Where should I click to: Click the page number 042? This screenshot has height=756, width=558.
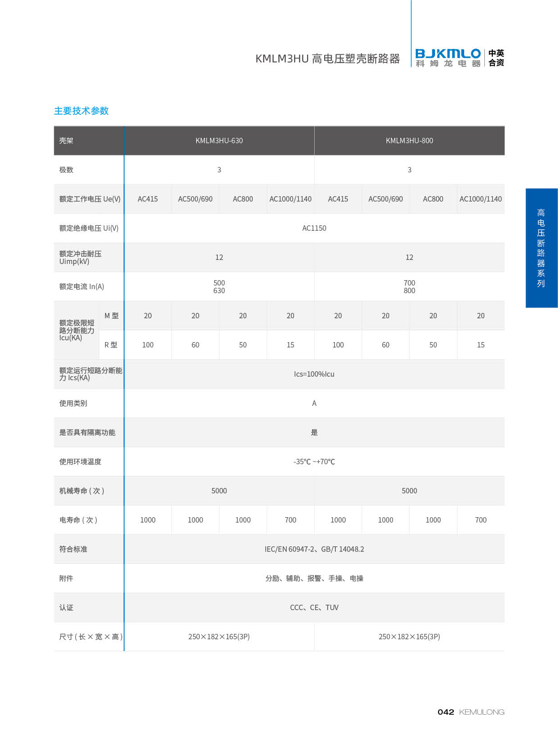coord(445,712)
